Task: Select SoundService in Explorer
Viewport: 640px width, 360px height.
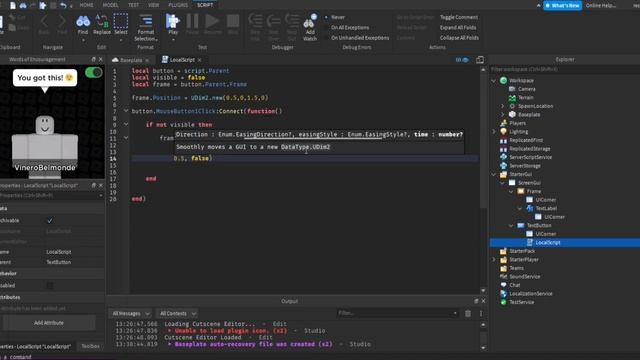Action: coord(524,276)
